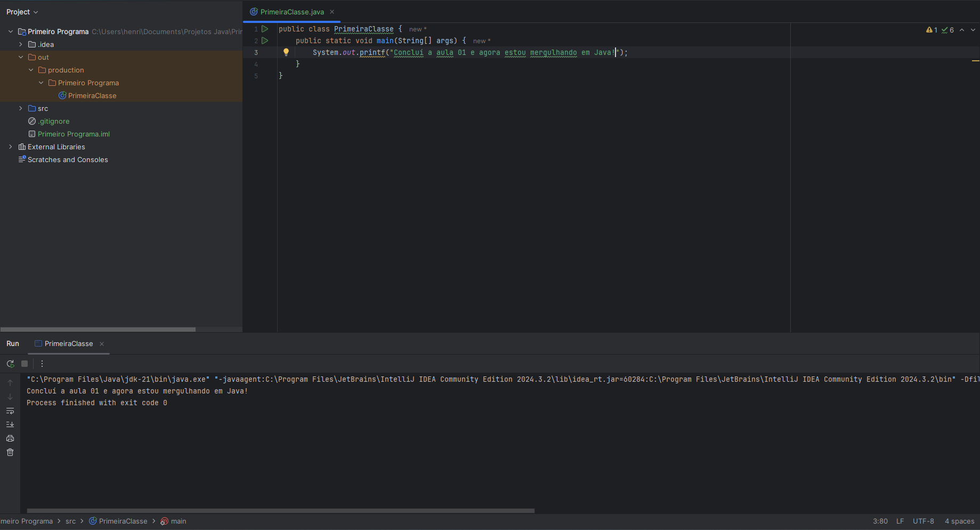
Task: Collapse the production folder
Action: [31, 70]
